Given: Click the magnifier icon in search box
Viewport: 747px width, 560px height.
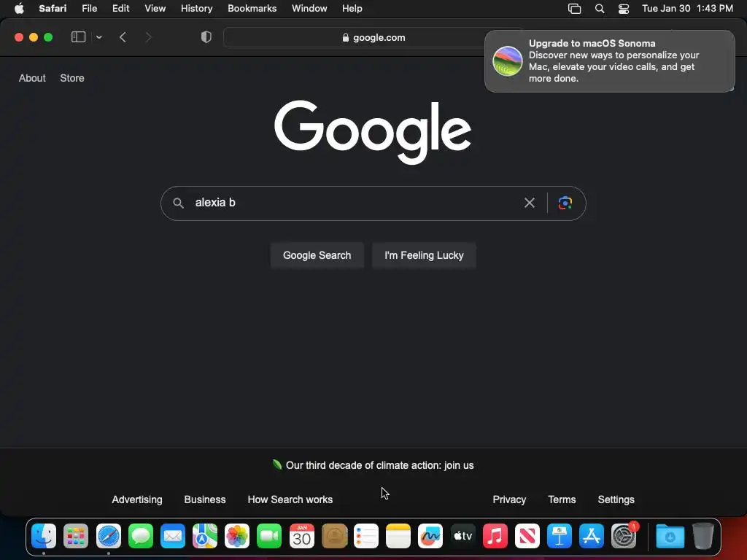Looking at the screenshot, I should click(x=178, y=203).
